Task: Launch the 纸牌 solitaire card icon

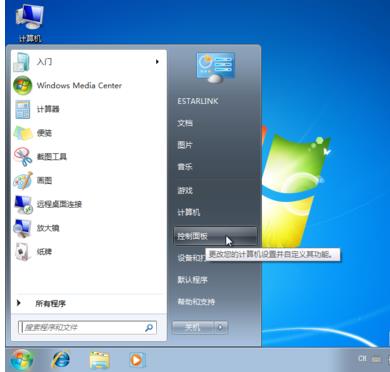Action: pos(23,252)
